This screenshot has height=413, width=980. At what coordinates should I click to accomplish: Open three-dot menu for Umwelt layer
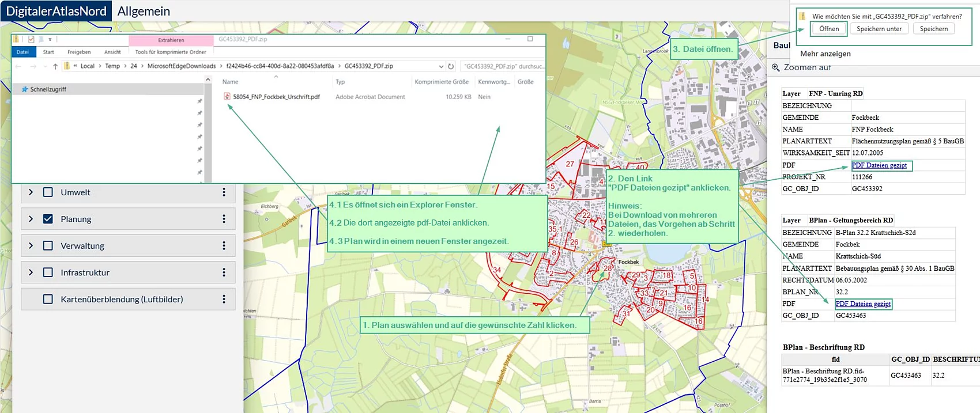224,192
